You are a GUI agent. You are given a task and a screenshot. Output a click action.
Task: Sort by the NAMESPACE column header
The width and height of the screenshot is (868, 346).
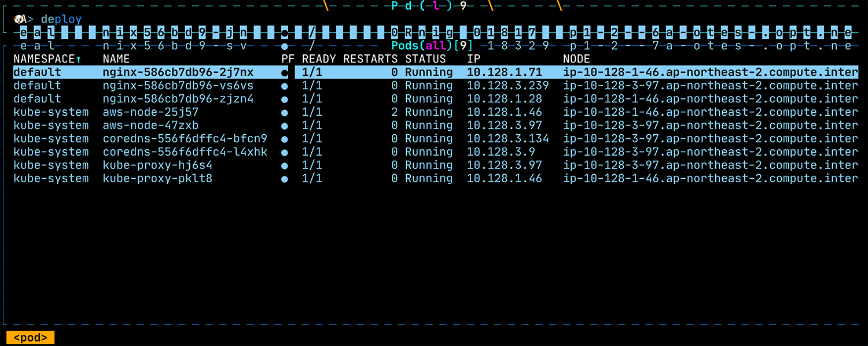[47, 59]
